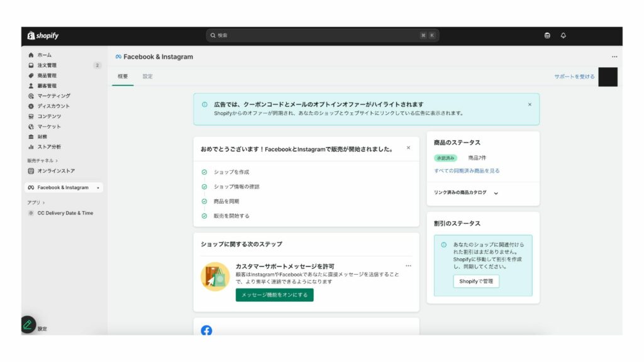Switch to the 設定 tab
Viewport: 644px width, 362px height.
(147, 76)
